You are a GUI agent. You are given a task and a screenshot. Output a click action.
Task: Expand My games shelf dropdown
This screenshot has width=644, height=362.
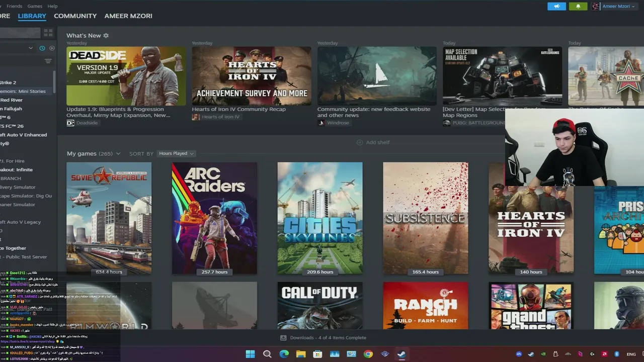tap(118, 154)
